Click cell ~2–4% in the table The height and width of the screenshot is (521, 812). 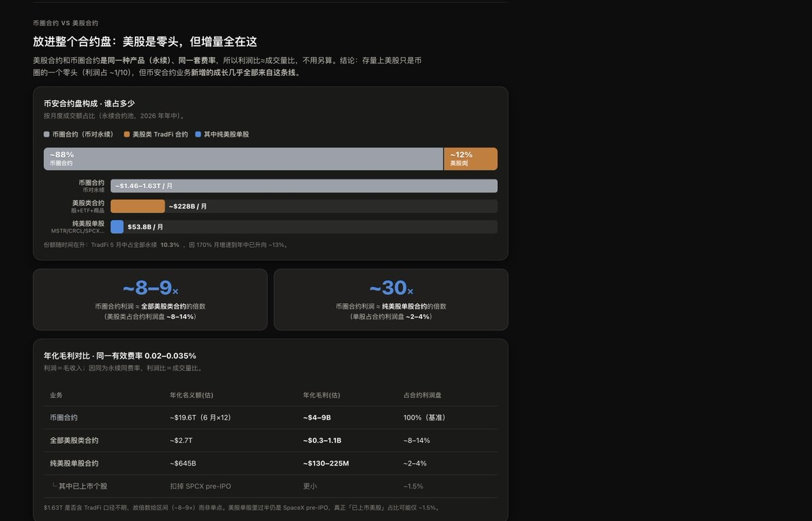[x=414, y=463]
